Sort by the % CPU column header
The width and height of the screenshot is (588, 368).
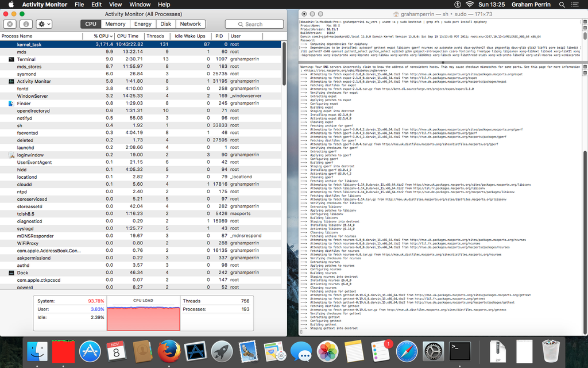point(99,36)
